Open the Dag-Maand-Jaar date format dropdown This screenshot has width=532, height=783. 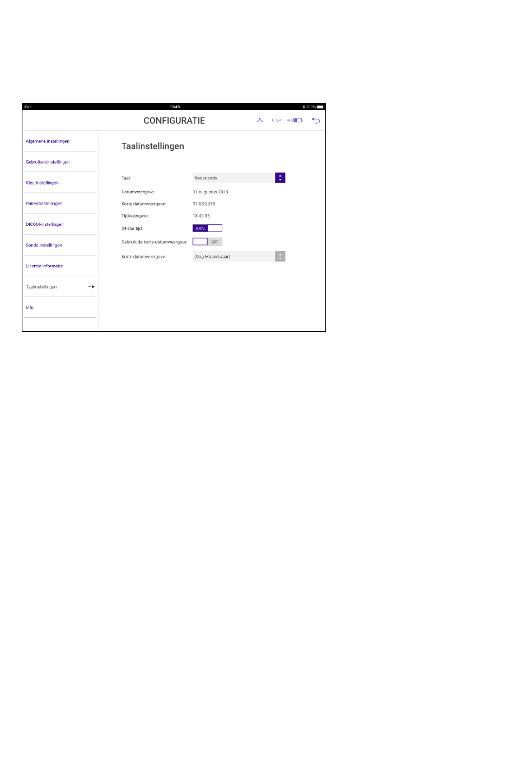tap(239, 256)
